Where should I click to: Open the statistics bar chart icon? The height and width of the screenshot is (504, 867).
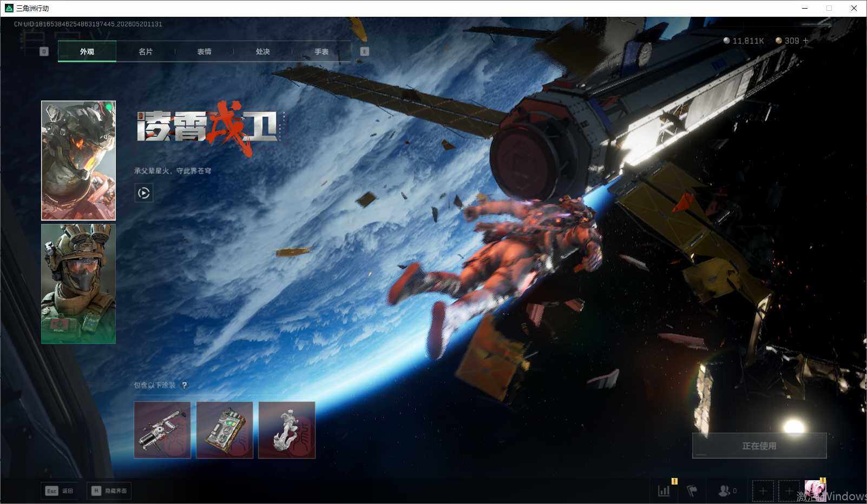tap(664, 491)
